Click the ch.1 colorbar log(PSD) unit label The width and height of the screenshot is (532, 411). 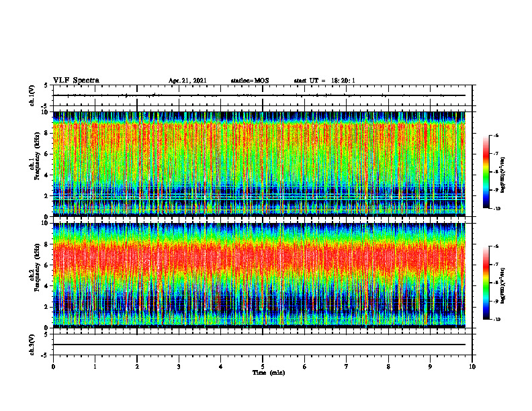pyautogui.click(x=503, y=175)
